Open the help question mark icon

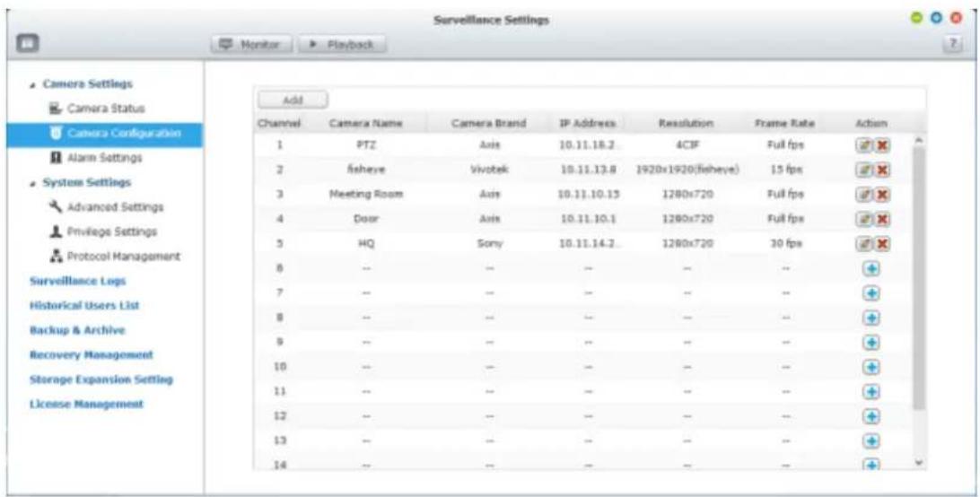953,44
